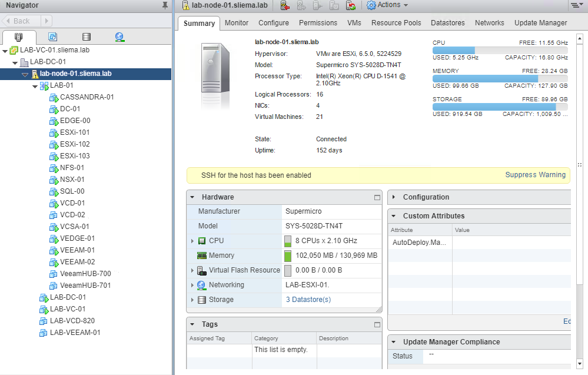Pin the Navigator panel

point(165,5)
